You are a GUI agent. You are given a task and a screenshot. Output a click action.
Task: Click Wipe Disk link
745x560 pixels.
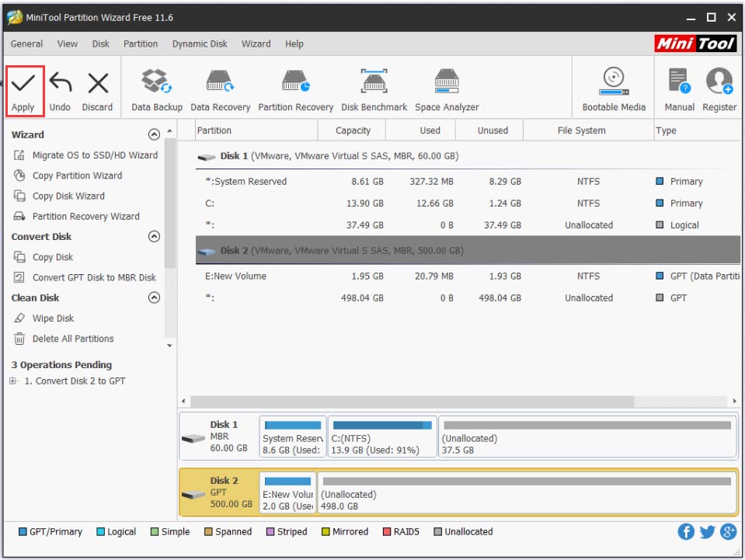click(x=53, y=318)
